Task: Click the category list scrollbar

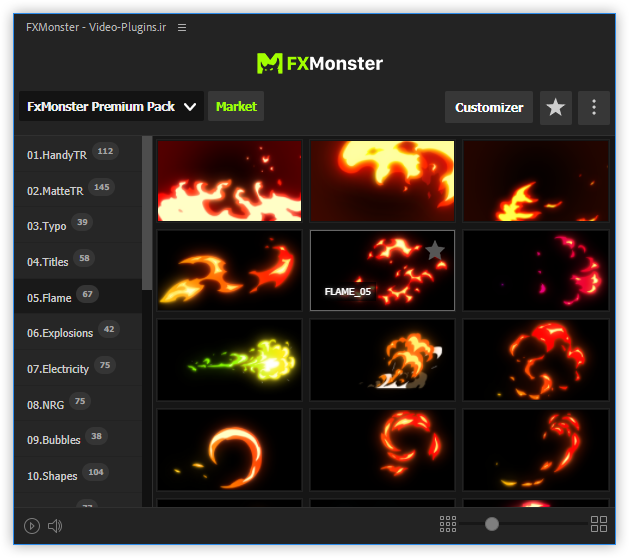Action: 147,213
